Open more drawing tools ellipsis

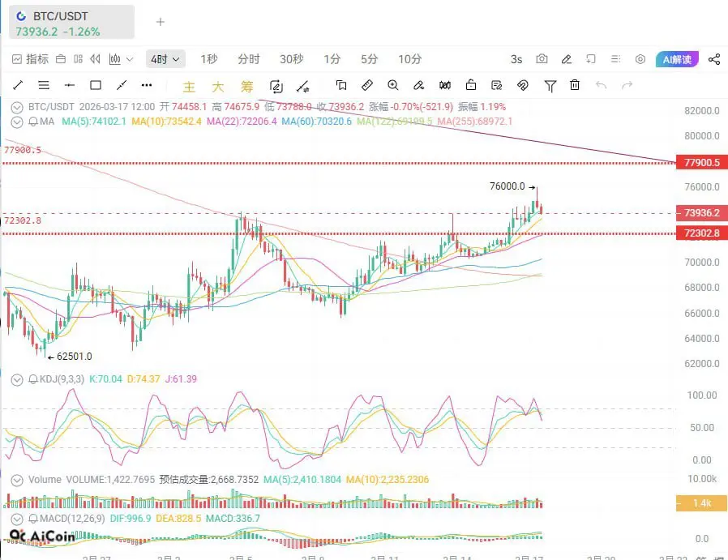tap(147, 85)
